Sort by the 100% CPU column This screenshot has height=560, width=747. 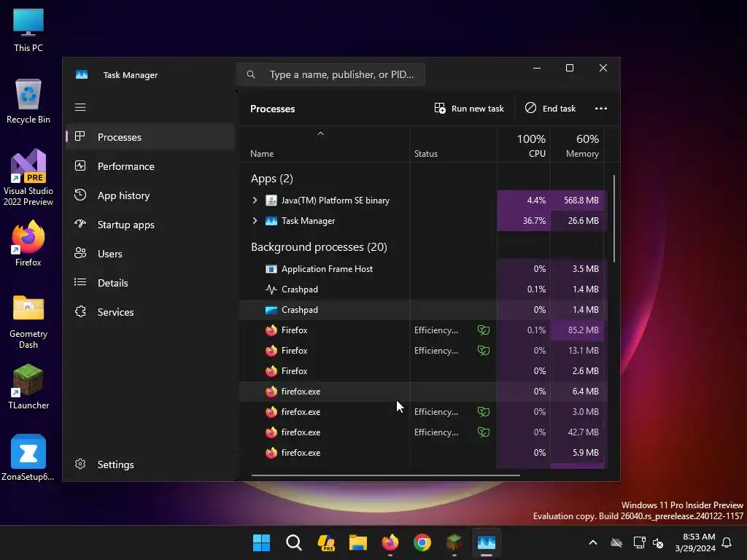524,145
